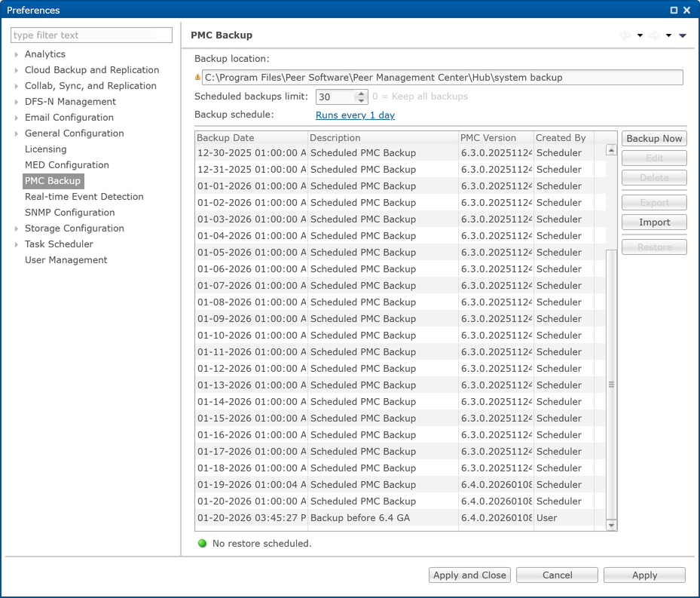The height and width of the screenshot is (598, 700).
Task: Maximize the Preferences window
Action: tap(674, 10)
